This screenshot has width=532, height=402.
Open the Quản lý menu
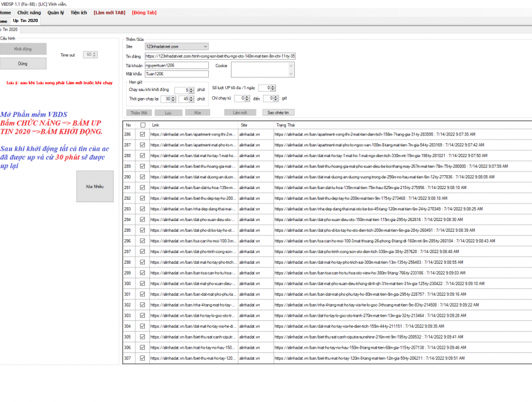click(x=56, y=12)
